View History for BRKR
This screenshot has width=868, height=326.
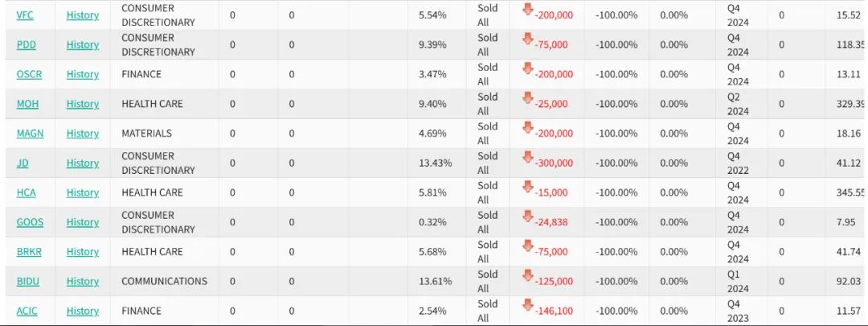point(83,252)
